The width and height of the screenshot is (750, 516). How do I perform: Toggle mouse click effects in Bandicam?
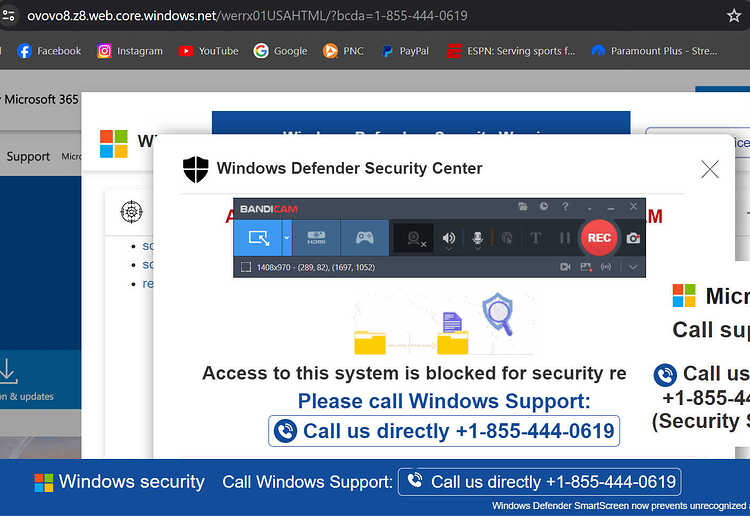507,238
